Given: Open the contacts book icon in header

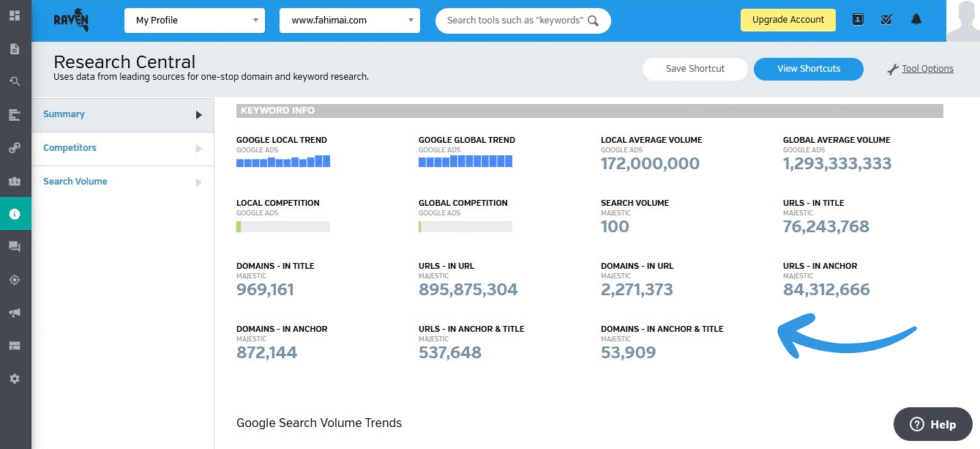Looking at the screenshot, I should [857, 19].
